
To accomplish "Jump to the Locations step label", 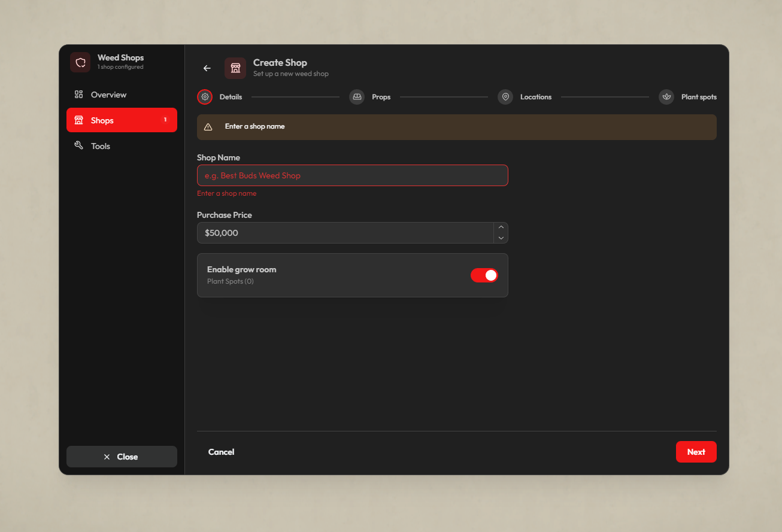I will [x=536, y=97].
